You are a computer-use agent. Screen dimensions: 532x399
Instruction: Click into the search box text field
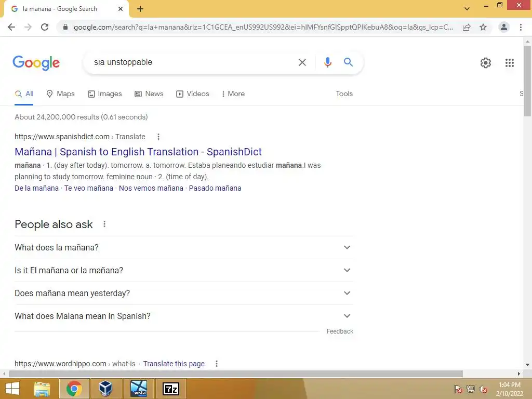pos(193,62)
